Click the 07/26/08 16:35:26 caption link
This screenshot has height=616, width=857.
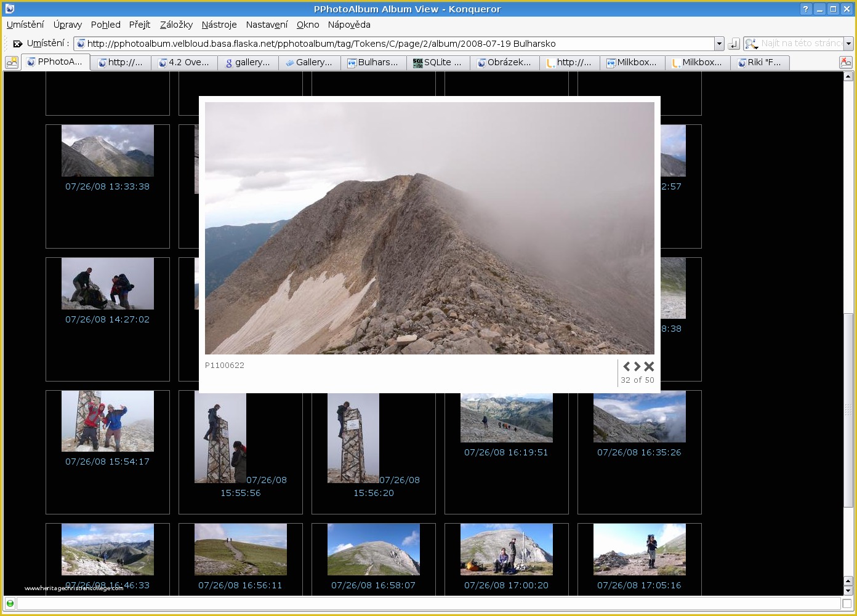[x=639, y=452]
